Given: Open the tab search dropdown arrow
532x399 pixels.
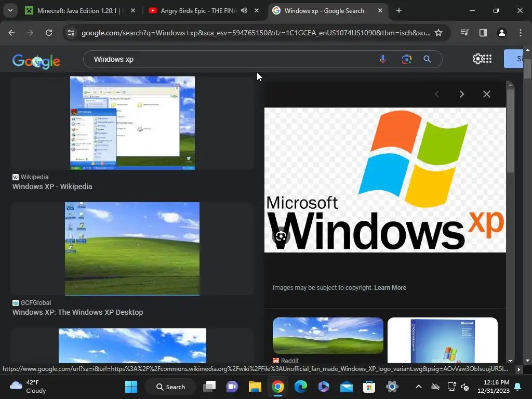Looking at the screenshot, I should (10, 10).
